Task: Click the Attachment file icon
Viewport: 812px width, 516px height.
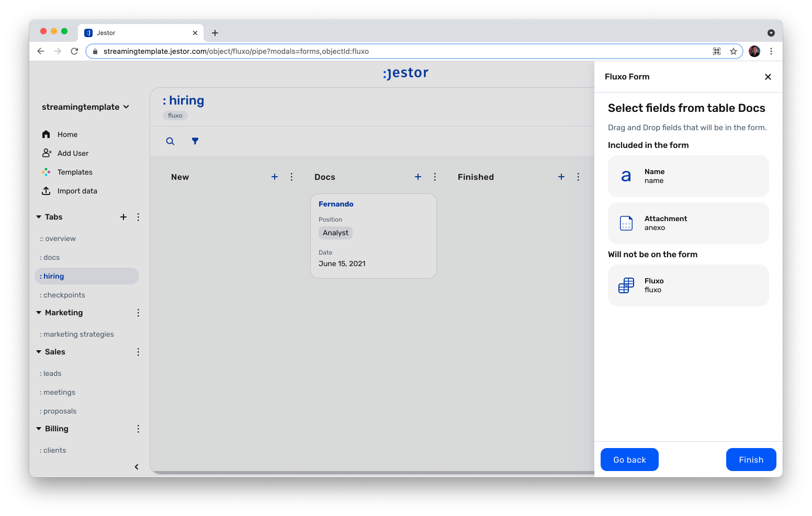Action: [626, 223]
